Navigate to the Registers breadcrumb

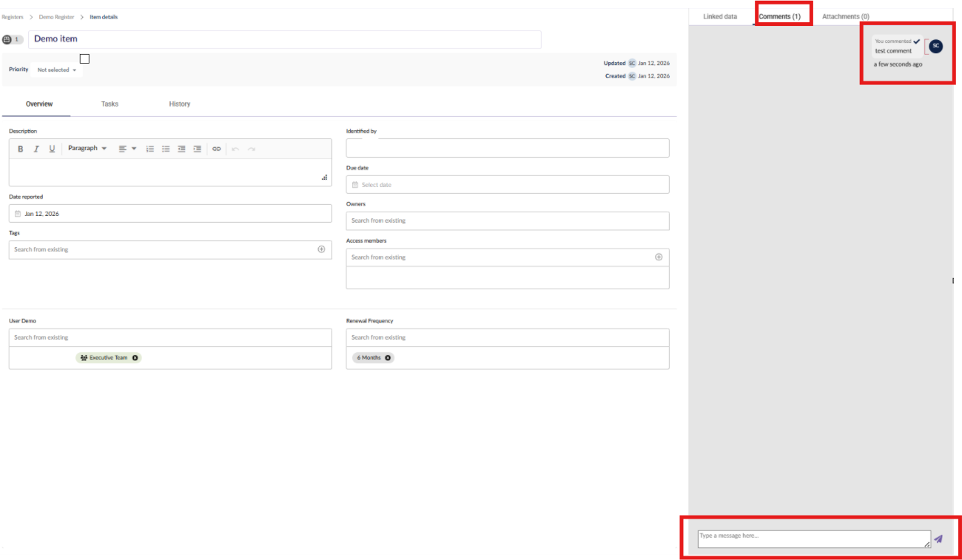click(13, 17)
